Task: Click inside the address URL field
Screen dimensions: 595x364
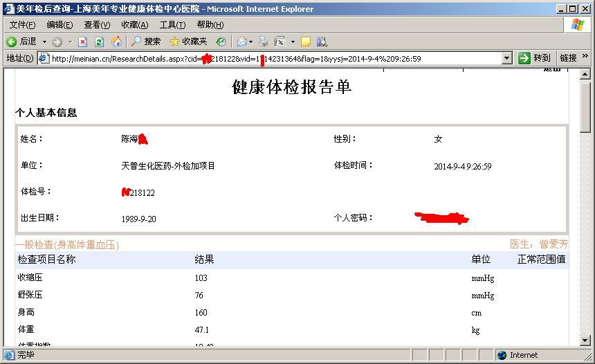Action: (275, 58)
